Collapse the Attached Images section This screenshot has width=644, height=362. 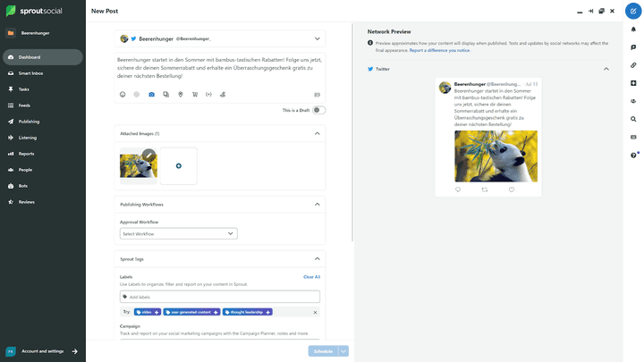pos(317,133)
